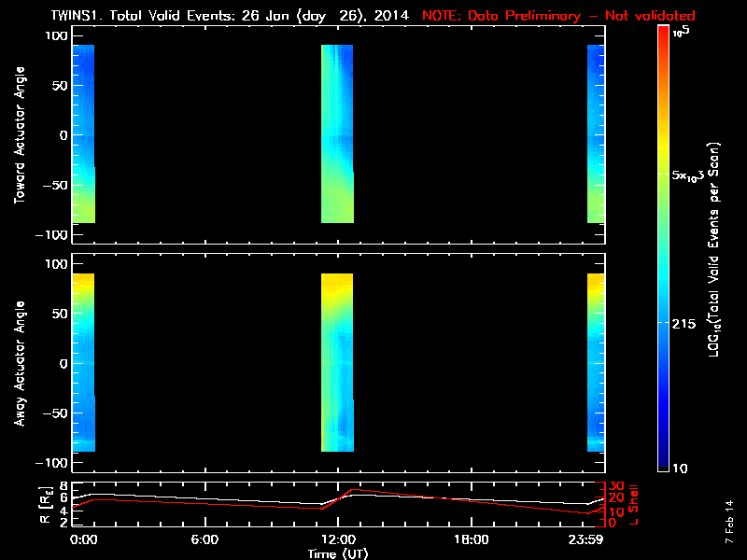Click the 23:59 data strip in Toward panel
Image resolution: width=747 pixels, height=560 pixels.
coord(596,134)
